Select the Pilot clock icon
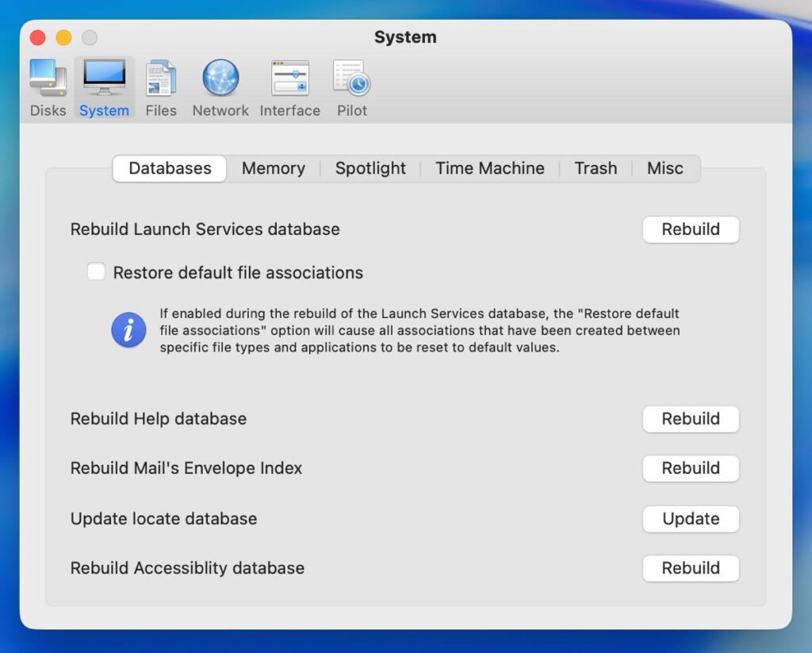The width and height of the screenshot is (812, 653). click(x=351, y=79)
